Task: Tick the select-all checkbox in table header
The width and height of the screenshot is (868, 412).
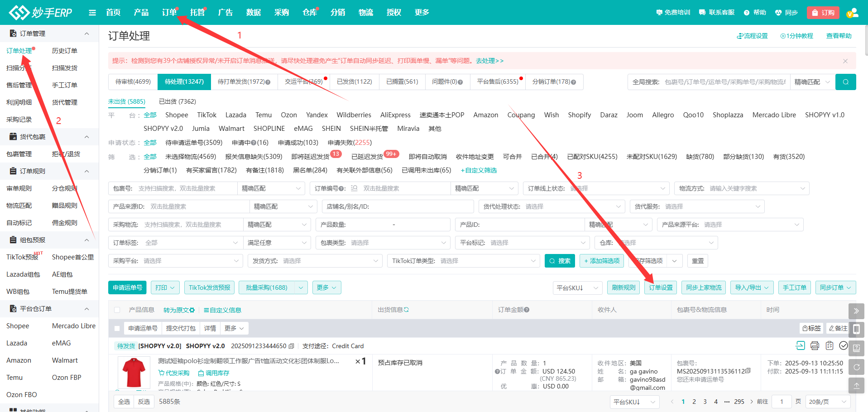Action: point(117,310)
